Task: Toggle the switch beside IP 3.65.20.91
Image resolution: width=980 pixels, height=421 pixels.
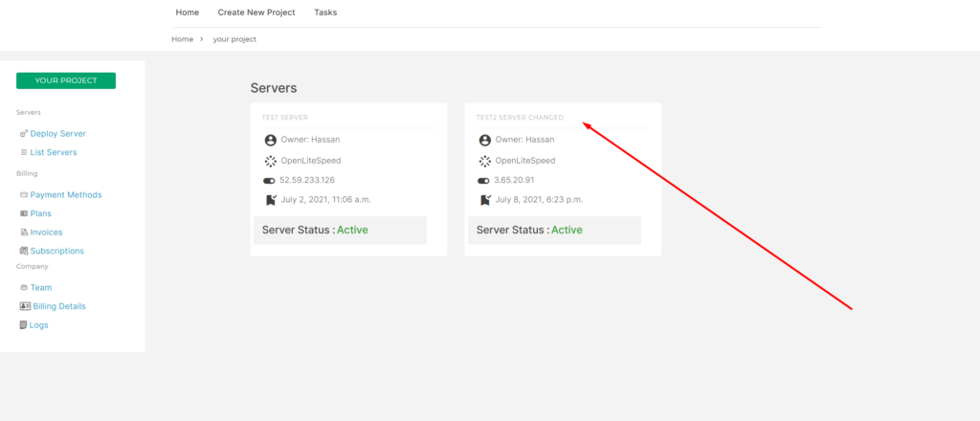Action: pos(483,181)
